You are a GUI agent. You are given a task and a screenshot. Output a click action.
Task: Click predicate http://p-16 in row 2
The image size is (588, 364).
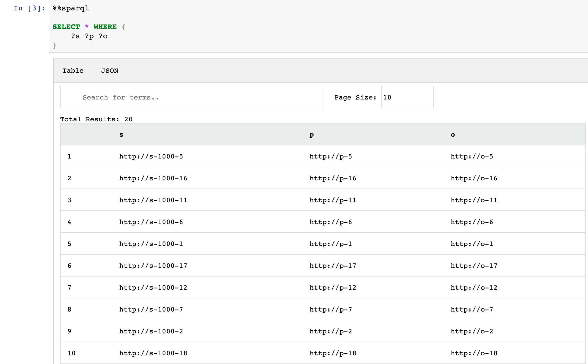[x=333, y=178]
